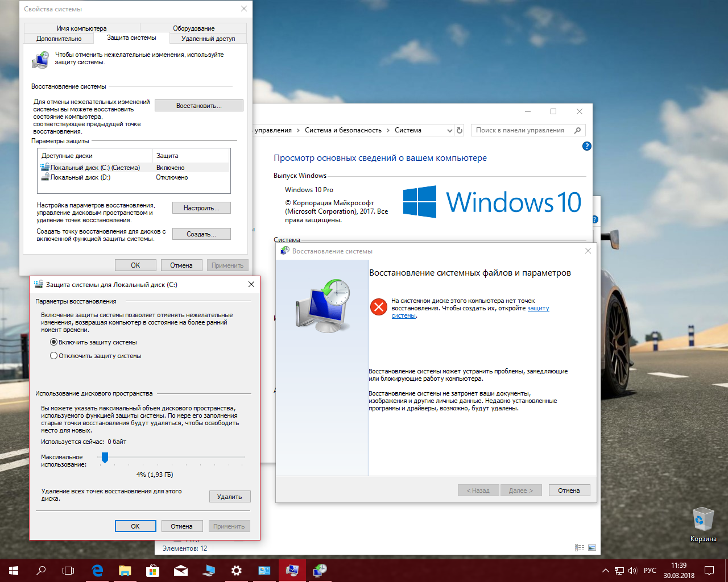Switch to large icons view in Explorer
This screenshot has width=728, height=582.
[592, 548]
